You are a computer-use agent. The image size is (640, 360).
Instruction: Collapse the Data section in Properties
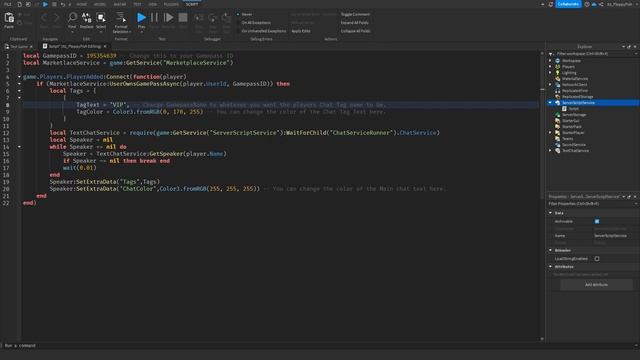click(550, 213)
